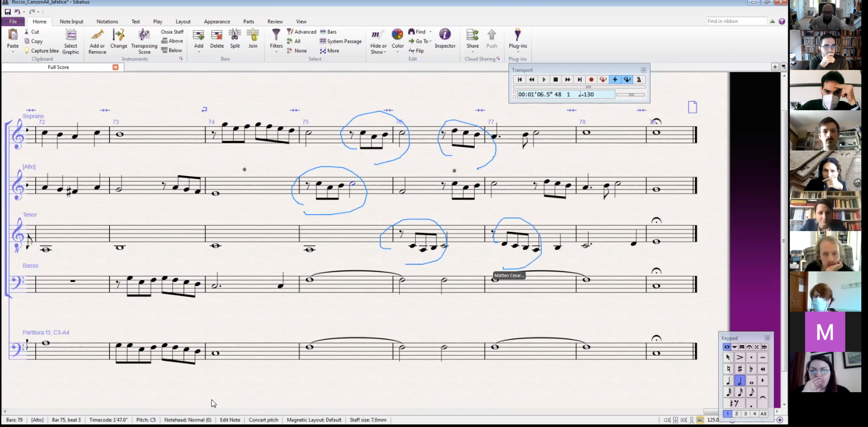
Task: Rewind to start in Transport panel
Action: click(x=520, y=79)
